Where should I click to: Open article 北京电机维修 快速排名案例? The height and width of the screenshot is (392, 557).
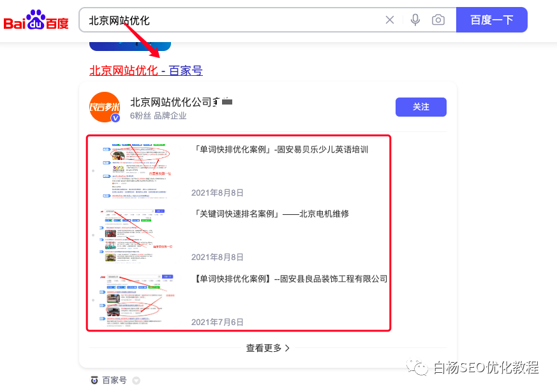[x=271, y=214]
